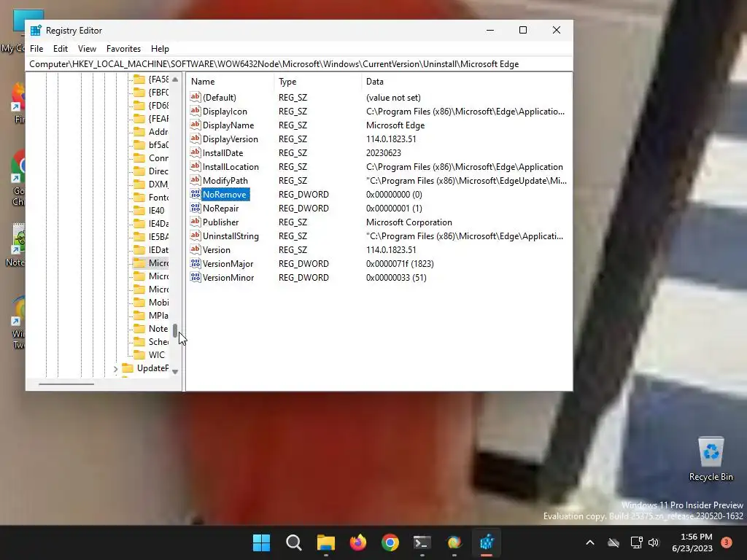Click the Publisher data Microsoft Corporation

pyautogui.click(x=409, y=222)
